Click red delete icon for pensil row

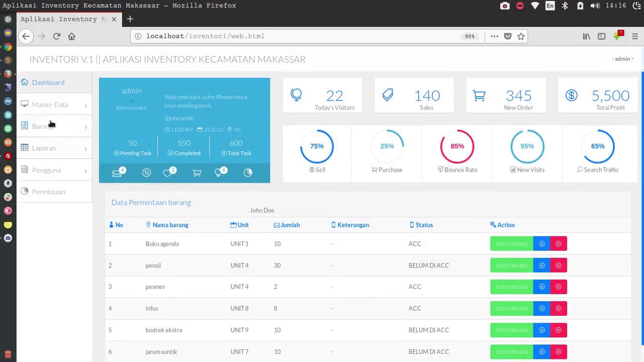point(558,265)
